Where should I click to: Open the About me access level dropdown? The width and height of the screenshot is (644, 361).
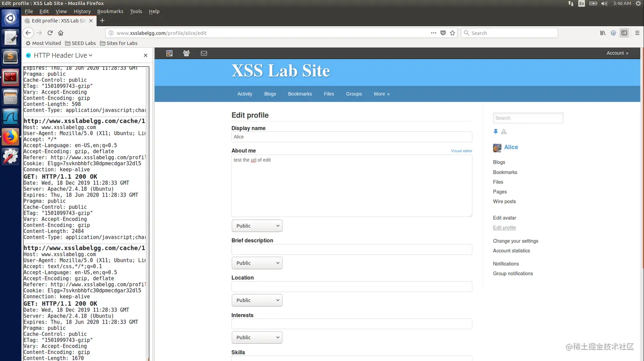(257, 226)
